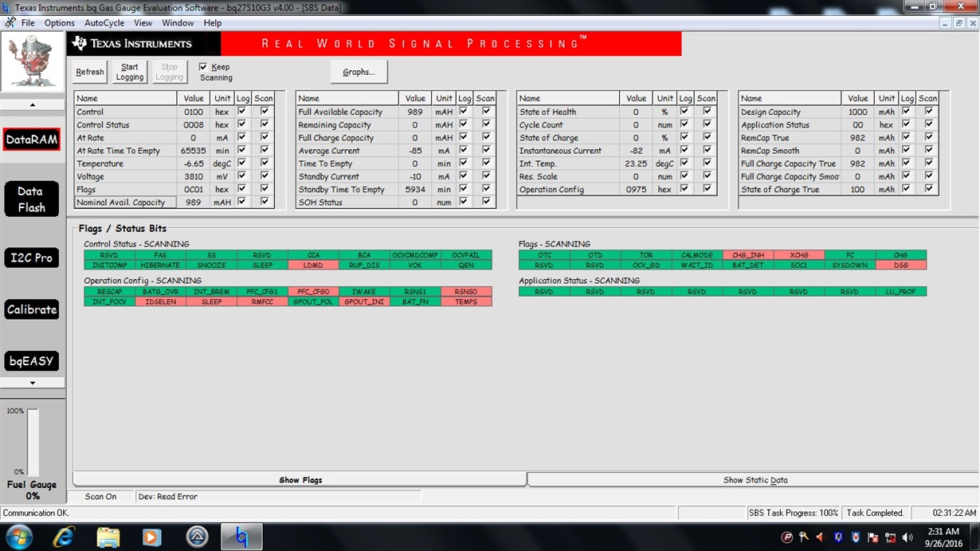Click the green QEN status bit
This screenshot has height=551, width=980.
click(x=466, y=265)
